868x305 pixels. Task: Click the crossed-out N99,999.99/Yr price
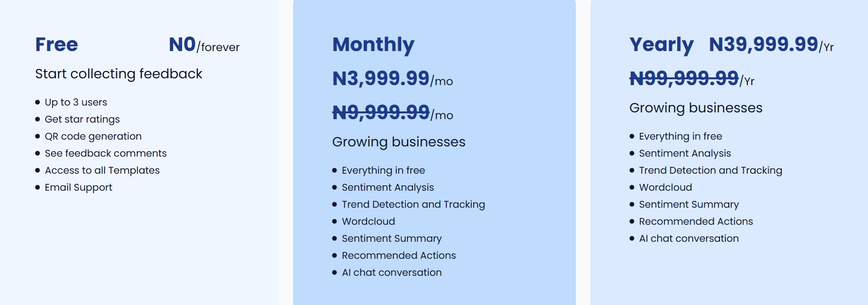coord(691,79)
